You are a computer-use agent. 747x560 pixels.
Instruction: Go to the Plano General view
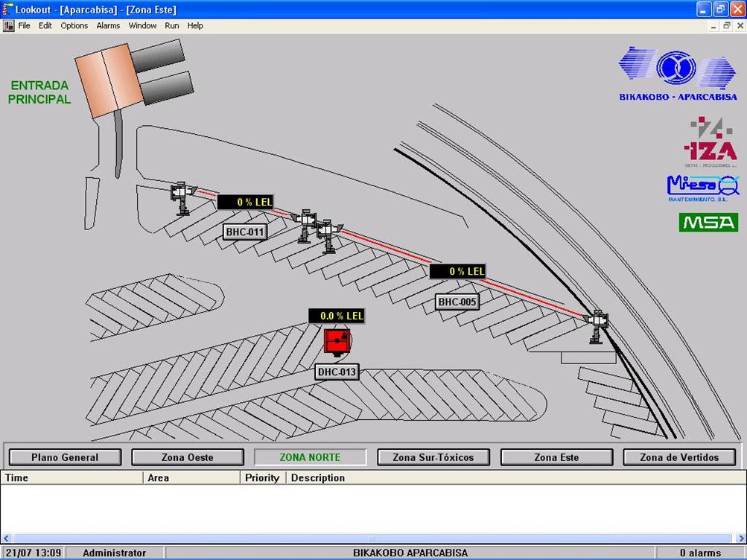click(x=65, y=457)
